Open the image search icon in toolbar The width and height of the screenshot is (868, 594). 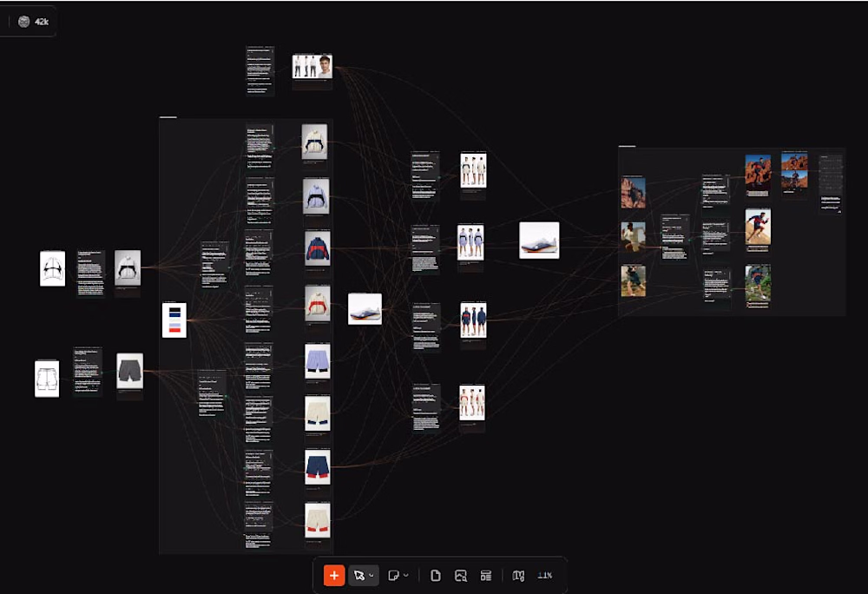(x=461, y=576)
